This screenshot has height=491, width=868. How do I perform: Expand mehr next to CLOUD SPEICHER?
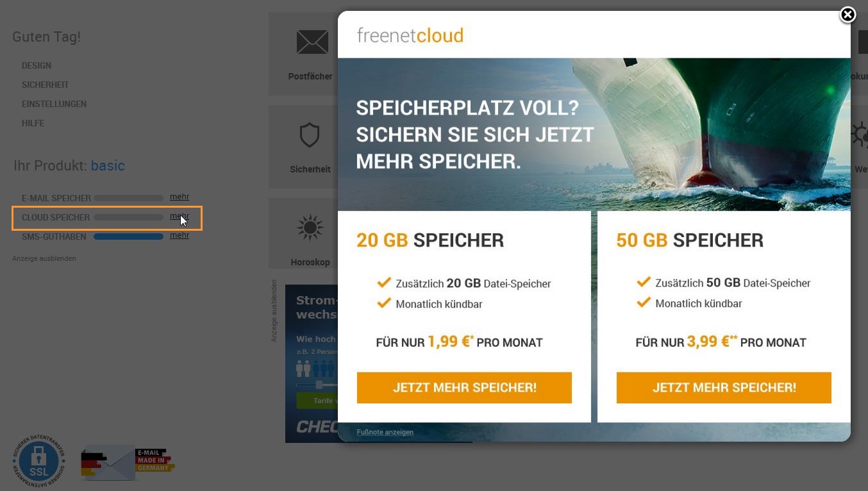[179, 216]
